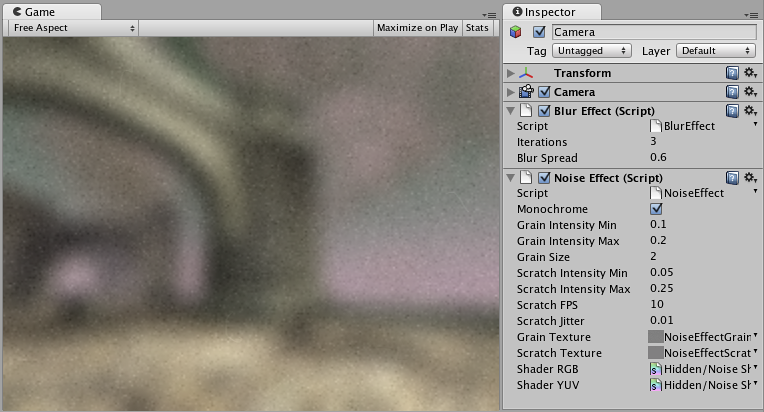Screen dimensions: 764x412
Task: Collapse the Blur Effect script foldout
Action: (x=511, y=111)
